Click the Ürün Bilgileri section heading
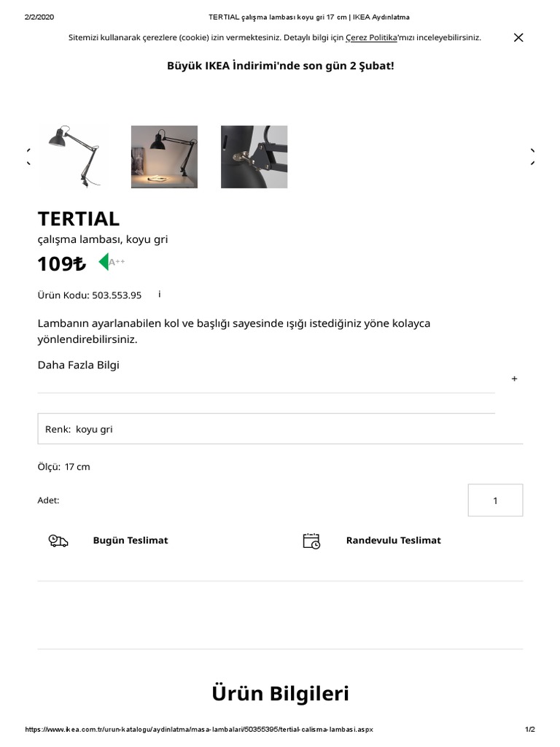The width and height of the screenshot is (560, 747). point(280,693)
